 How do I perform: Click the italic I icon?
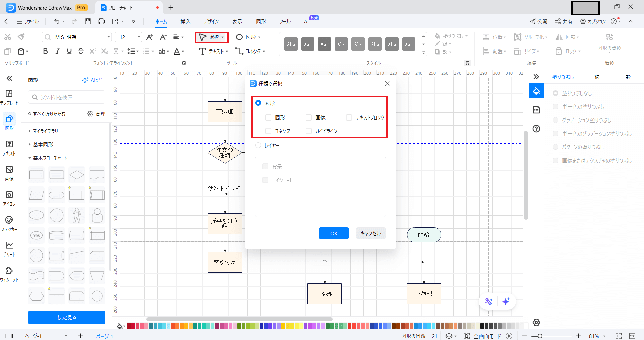coord(57,51)
